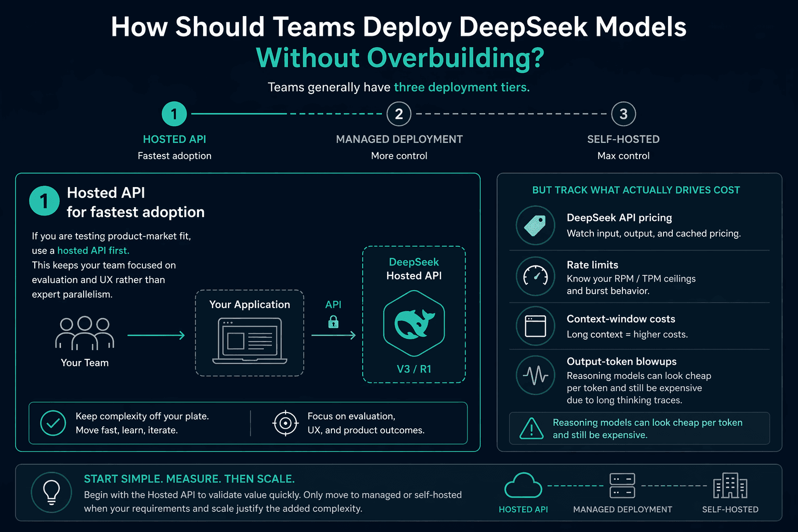
Task: Click the 'Rate limits' heading
Action: (592, 265)
